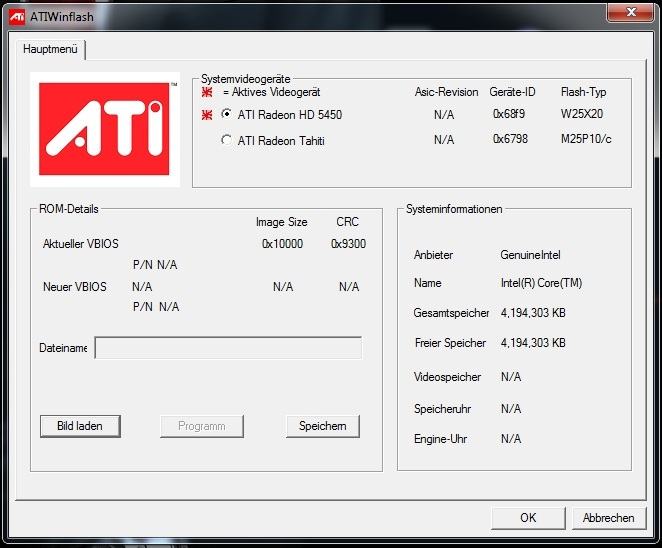Screen dimensions: 662x548
Task: Click the Neuer VBIOS label
Action: tap(75, 287)
